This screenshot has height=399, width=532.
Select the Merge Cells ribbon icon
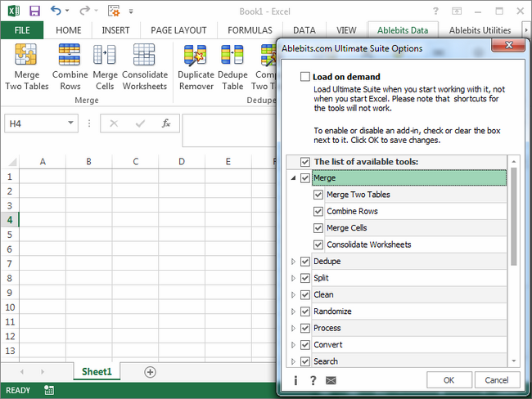(105, 67)
